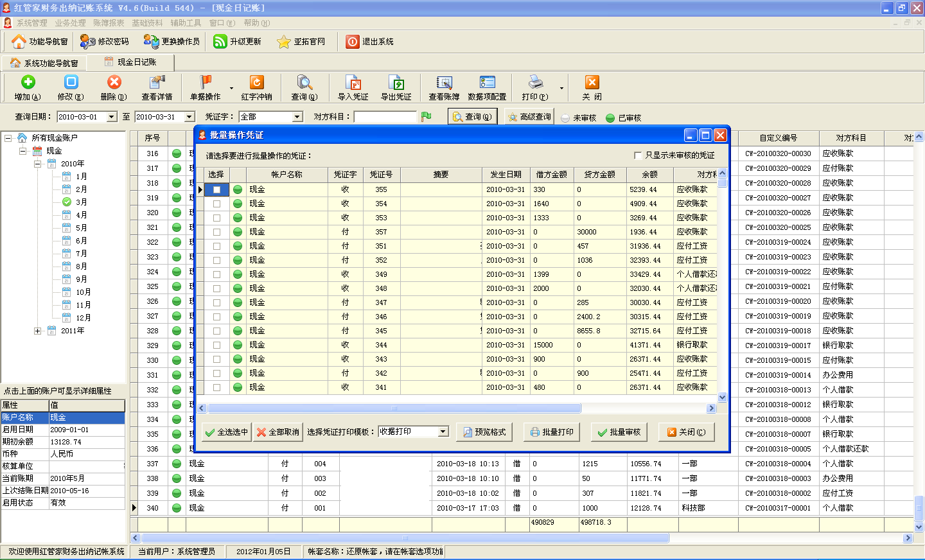
Task: Click the 对方科目 input field
Action: pos(385,117)
